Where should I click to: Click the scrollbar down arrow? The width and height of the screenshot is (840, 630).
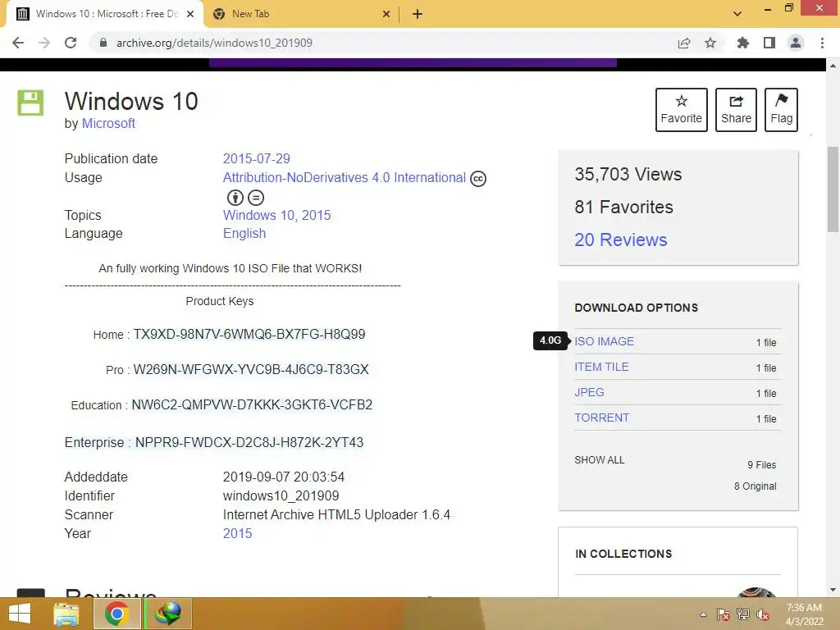coord(833,590)
